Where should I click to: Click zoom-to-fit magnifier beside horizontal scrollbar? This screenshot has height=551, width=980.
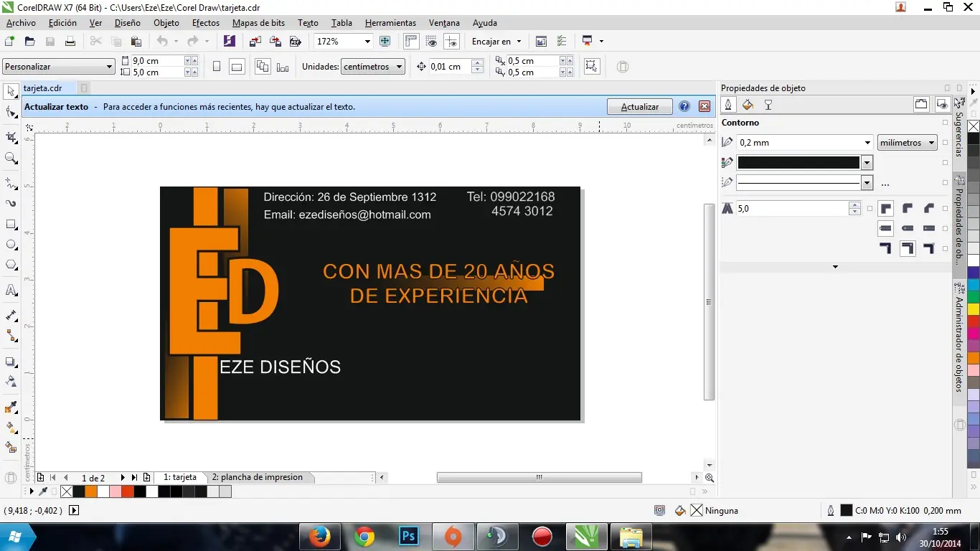pos(710,478)
